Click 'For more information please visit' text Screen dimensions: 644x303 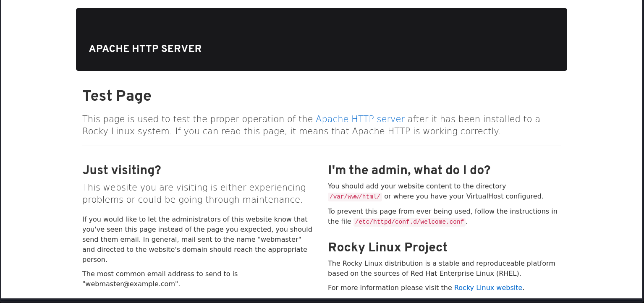point(390,288)
